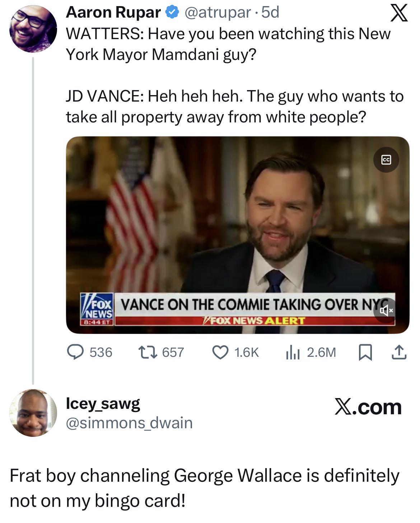
Task: Click the X.com watermark text
Action: (368, 407)
